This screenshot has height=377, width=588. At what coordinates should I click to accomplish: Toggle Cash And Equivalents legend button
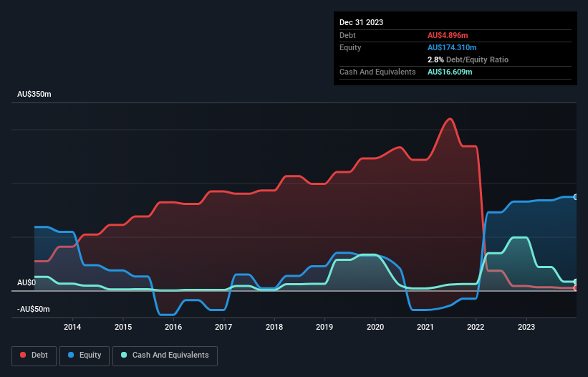(x=165, y=355)
